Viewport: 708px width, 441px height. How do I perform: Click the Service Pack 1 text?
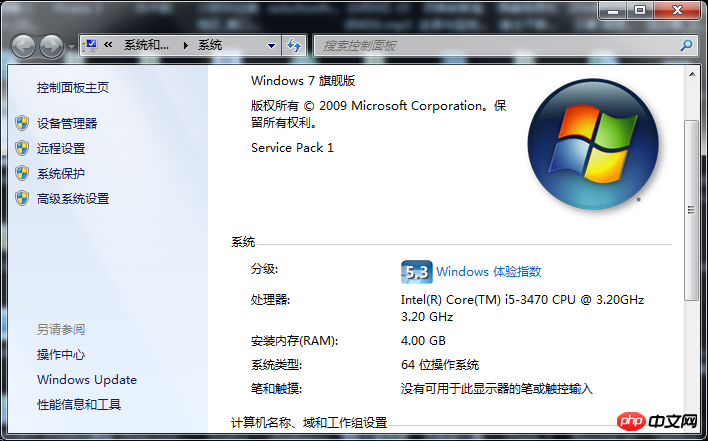pyautogui.click(x=292, y=148)
